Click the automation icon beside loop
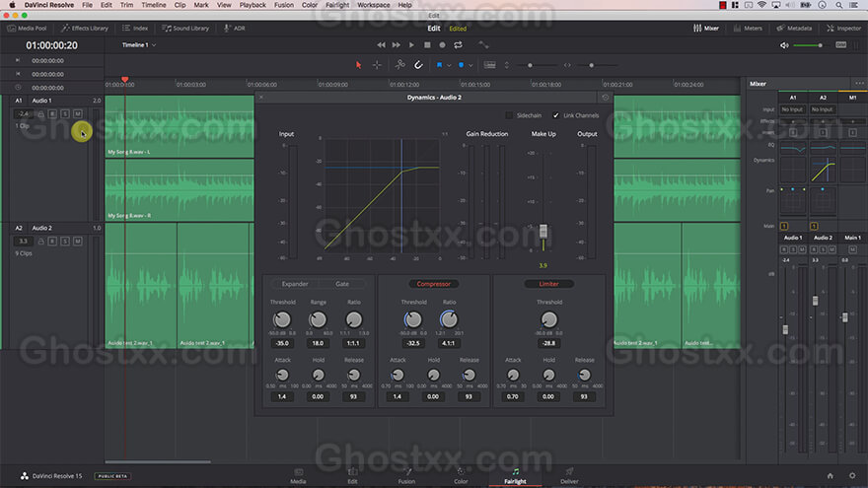This screenshot has height=488, width=868. 483,44
